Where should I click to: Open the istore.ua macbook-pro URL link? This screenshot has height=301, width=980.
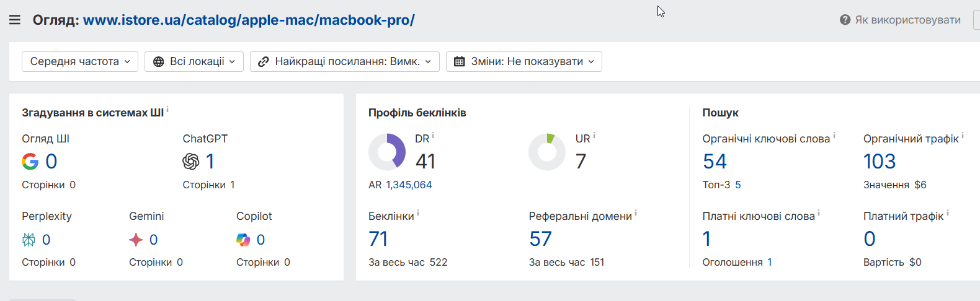(249, 20)
